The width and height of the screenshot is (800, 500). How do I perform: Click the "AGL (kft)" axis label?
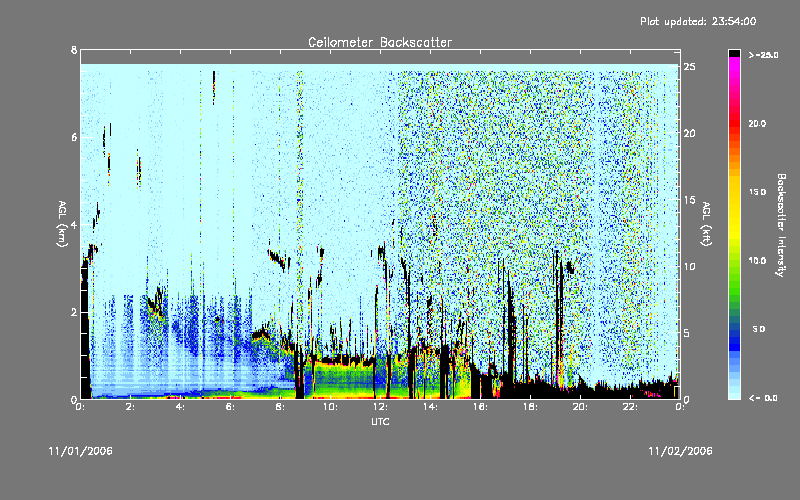pos(707,224)
